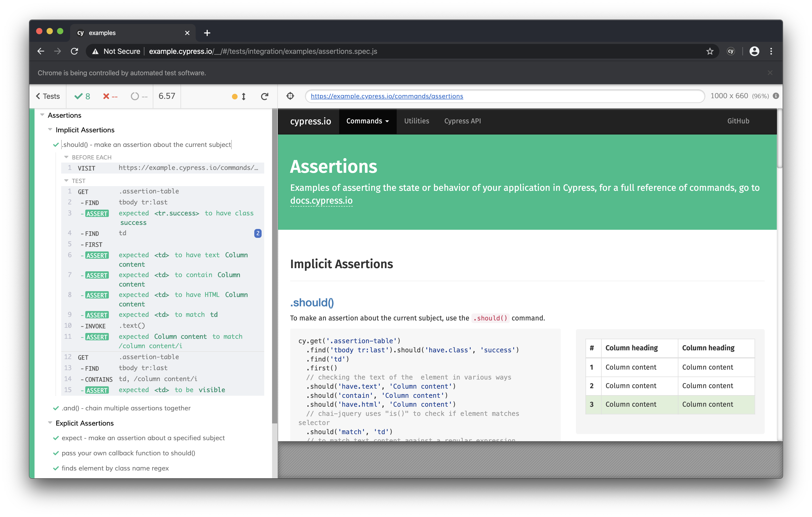Screen dimensions: 812x517
Task: Switch to the Utilities tab
Action: [416, 121]
